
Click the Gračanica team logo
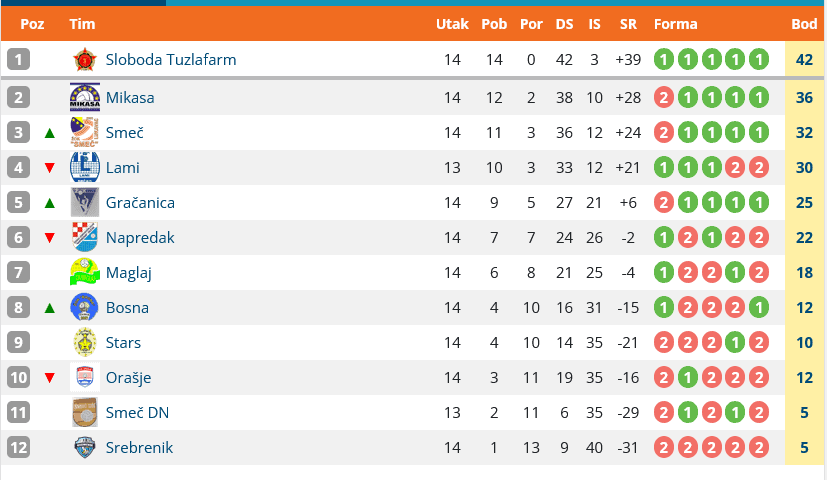pos(85,203)
